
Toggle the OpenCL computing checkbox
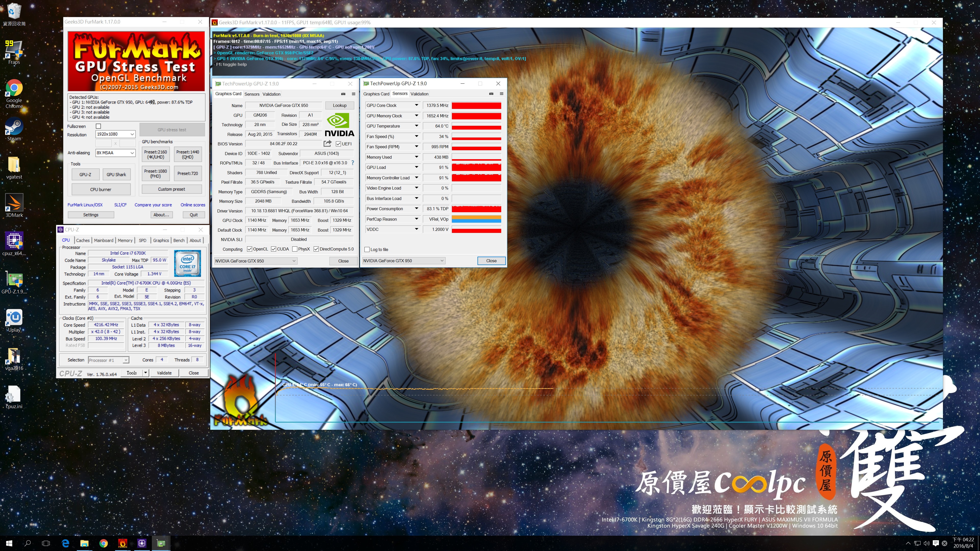coord(250,249)
